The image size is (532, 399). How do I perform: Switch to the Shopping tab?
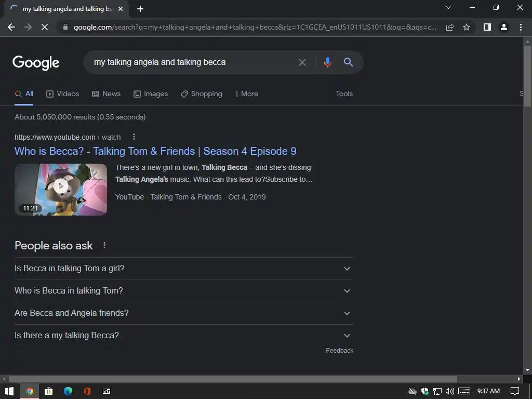tap(202, 94)
